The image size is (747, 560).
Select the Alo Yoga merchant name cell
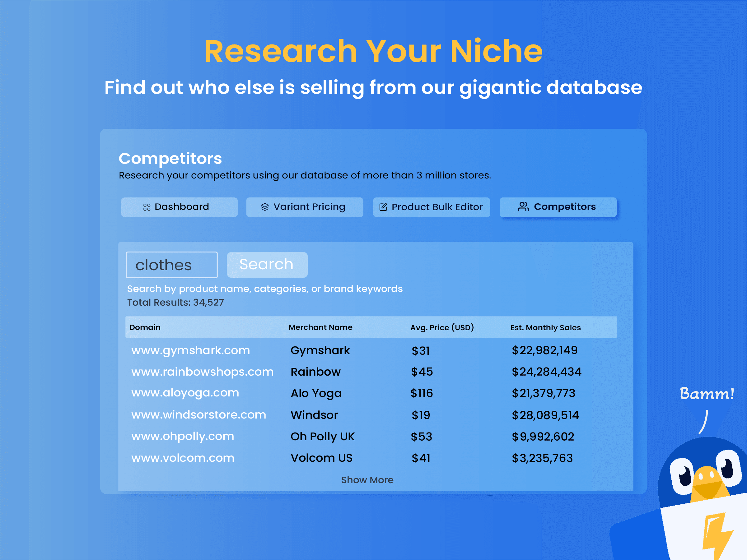coord(316,394)
